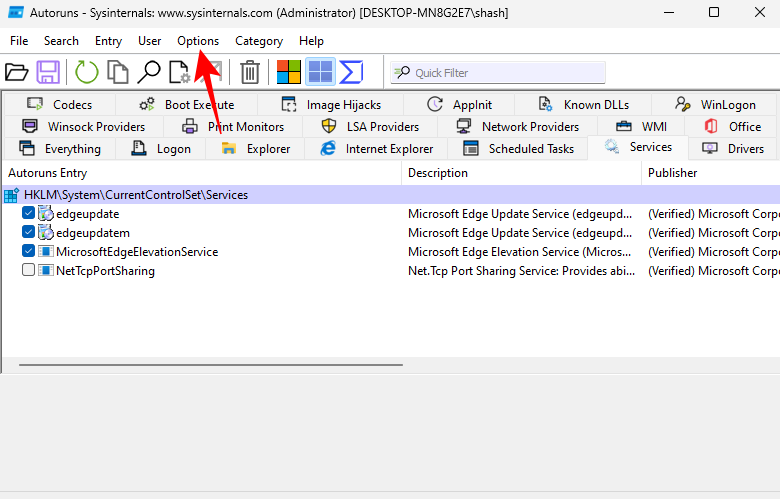Click the Copy toolbar icon
Viewport: 780px width, 499px height.
point(118,72)
